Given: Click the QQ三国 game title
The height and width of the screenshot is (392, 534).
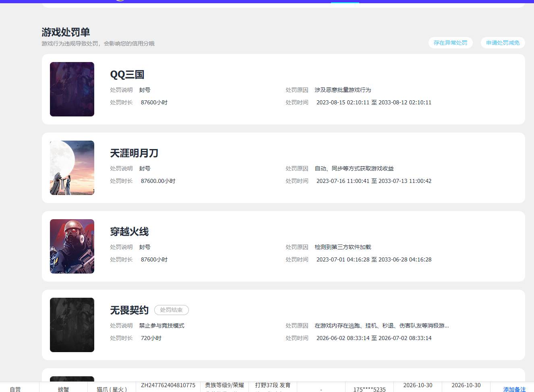Looking at the screenshot, I should (127, 75).
